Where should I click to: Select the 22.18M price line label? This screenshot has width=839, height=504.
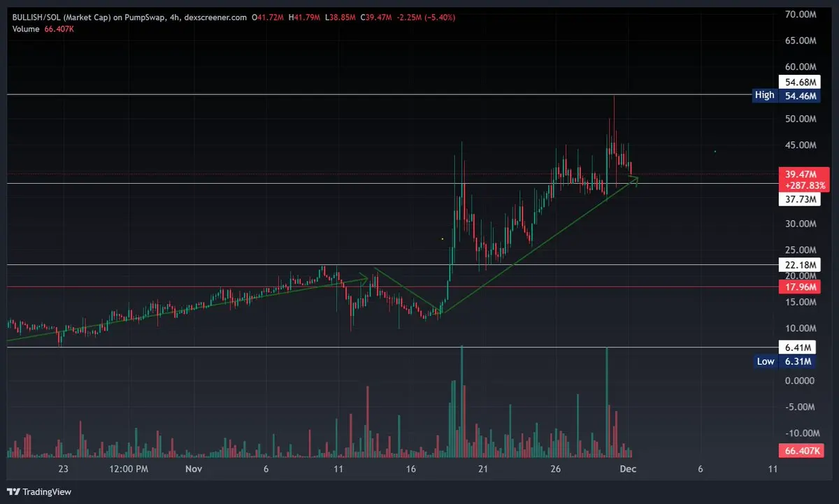tap(799, 265)
